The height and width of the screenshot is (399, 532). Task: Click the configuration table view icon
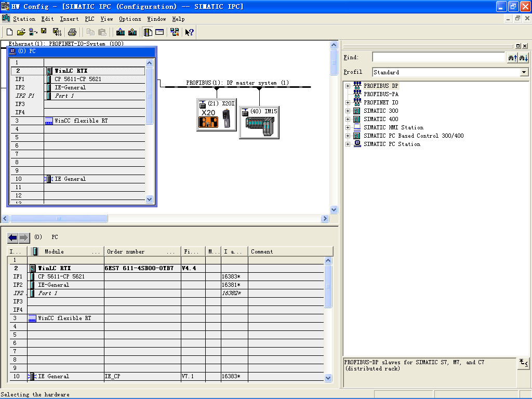(159, 32)
